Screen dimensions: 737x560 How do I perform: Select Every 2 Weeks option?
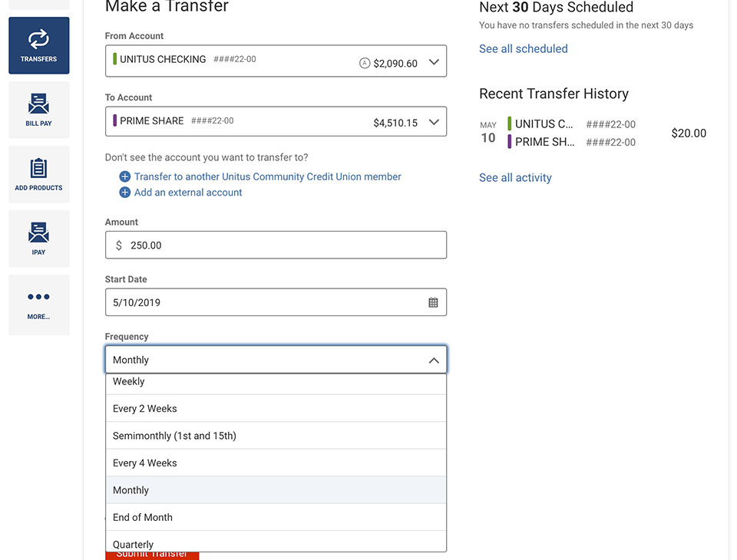pyautogui.click(x=276, y=408)
